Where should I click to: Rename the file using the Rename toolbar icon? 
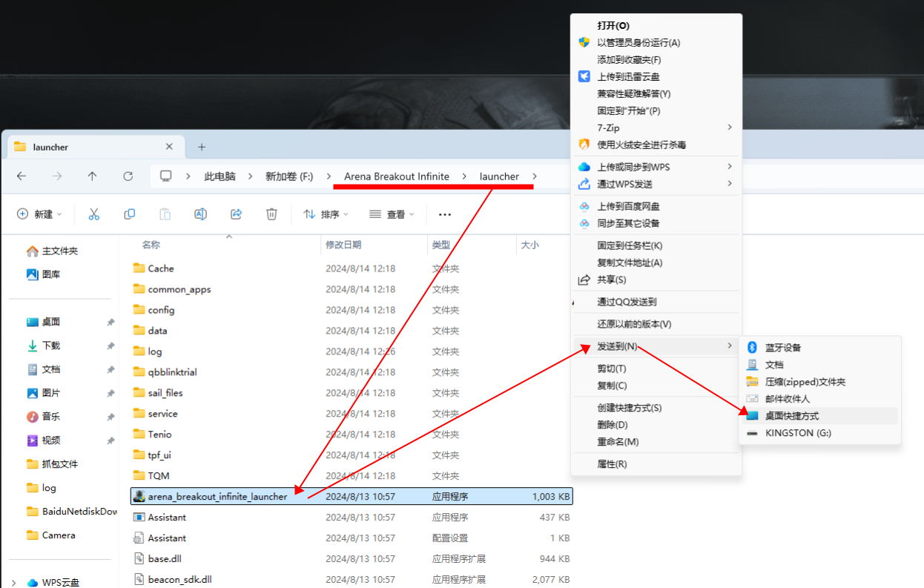click(200, 214)
